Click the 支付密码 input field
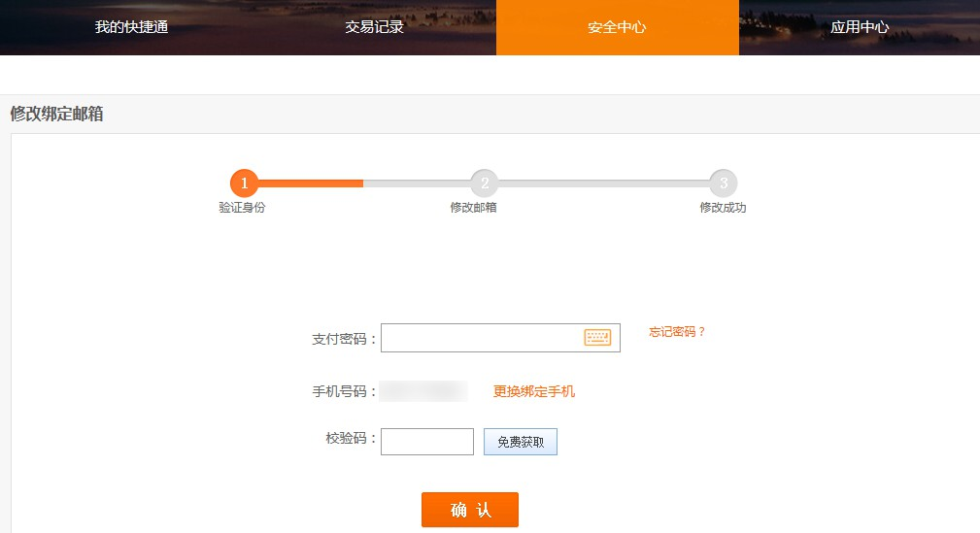Image resolution: width=980 pixels, height=533 pixels. (500, 338)
